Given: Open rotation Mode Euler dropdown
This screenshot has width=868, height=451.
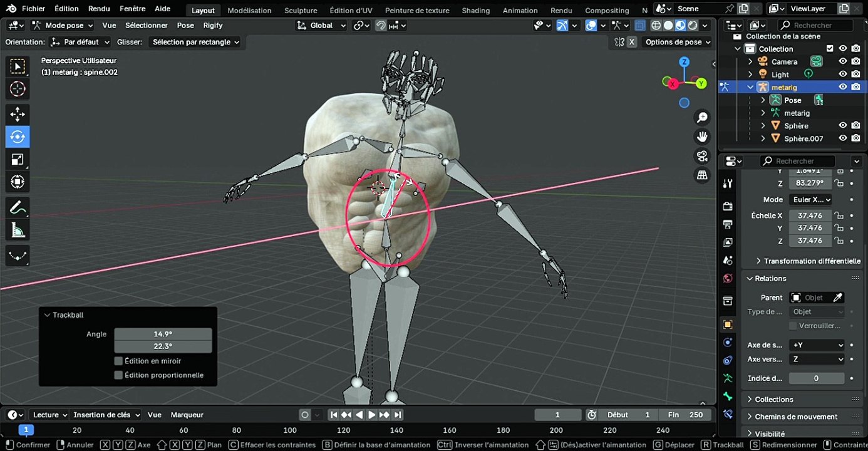Looking at the screenshot, I should point(810,200).
